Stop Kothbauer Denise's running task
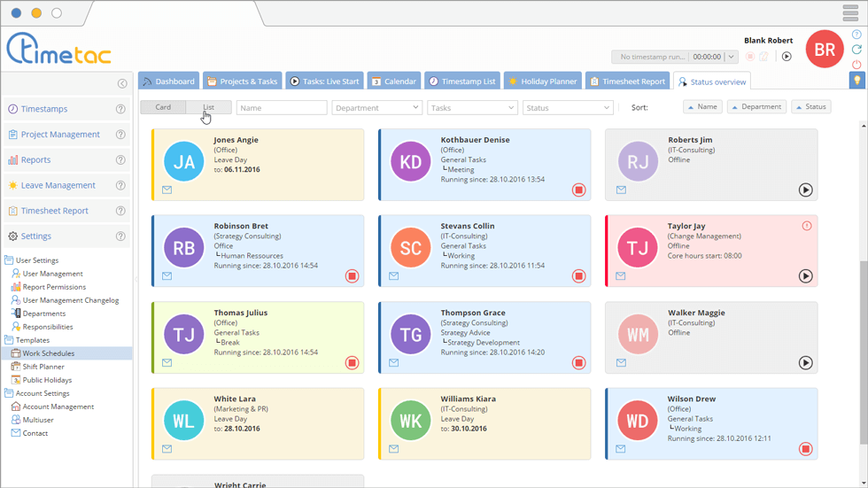The width and height of the screenshot is (868, 488). coord(578,190)
